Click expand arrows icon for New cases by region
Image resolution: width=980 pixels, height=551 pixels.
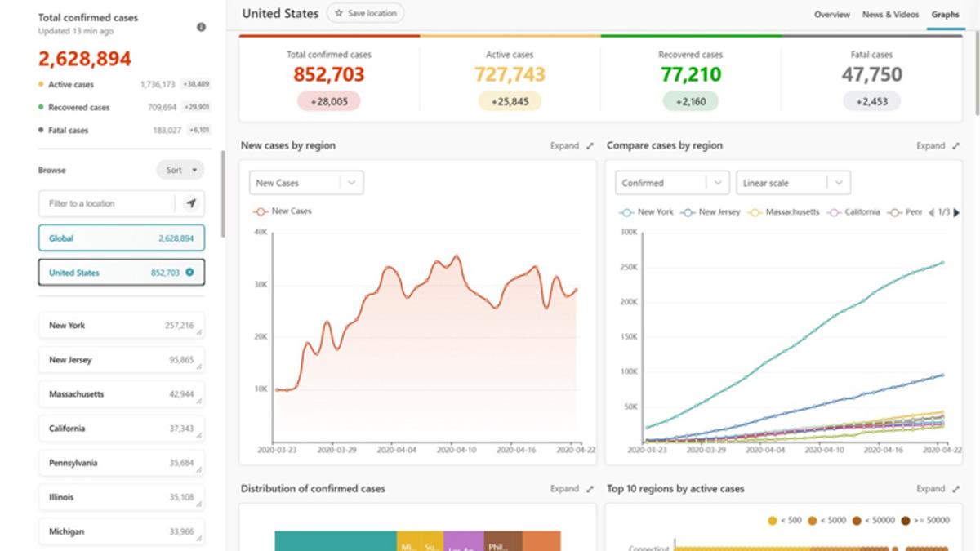click(590, 146)
